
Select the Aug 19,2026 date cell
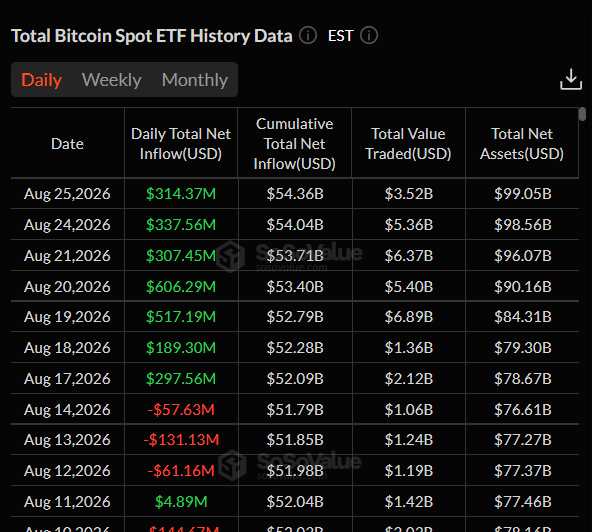67,316
